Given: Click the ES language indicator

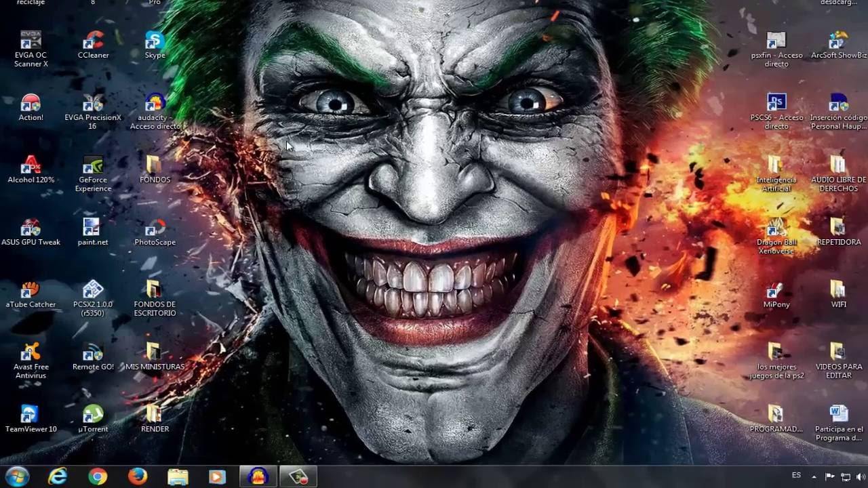Looking at the screenshot, I should pos(796,476).
